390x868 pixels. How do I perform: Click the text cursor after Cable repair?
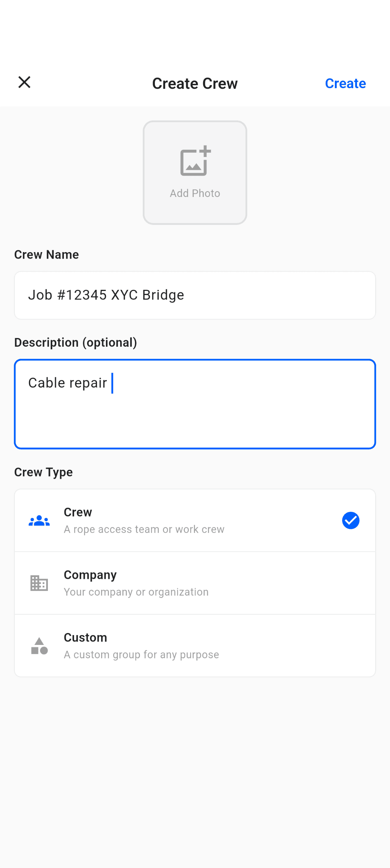[x=113, y=383]
